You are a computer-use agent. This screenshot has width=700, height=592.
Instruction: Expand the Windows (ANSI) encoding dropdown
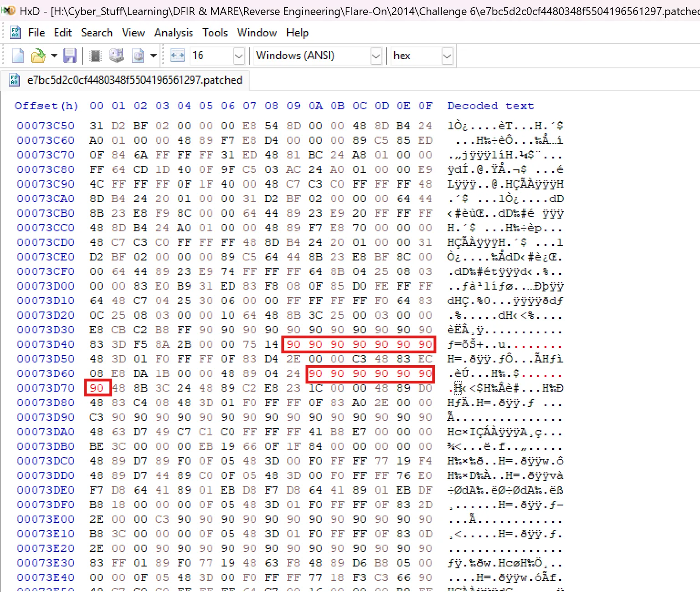point(376,56)
